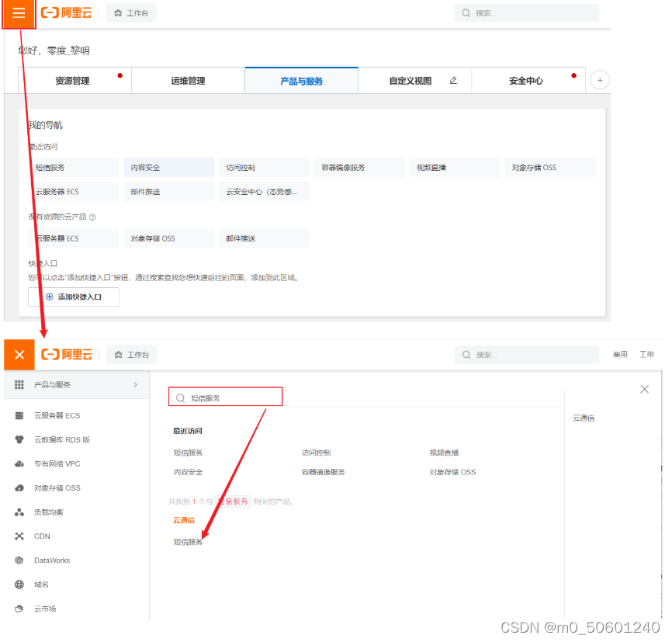This screenshot has height=642, width=672.
Task: Click the 对象存储 OSS sidebar icon
Action: 19,488
